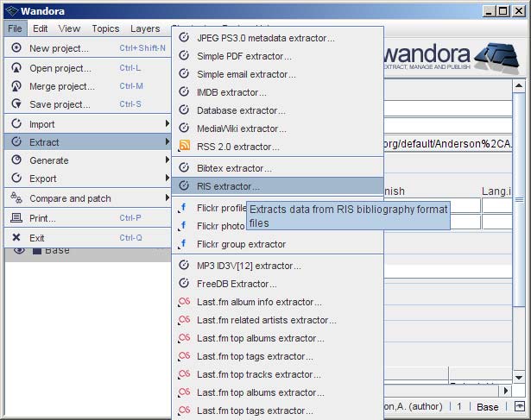Viewport: 531px width, 420px height.
Task: Click the Save project disk icon
Action: 16,104
